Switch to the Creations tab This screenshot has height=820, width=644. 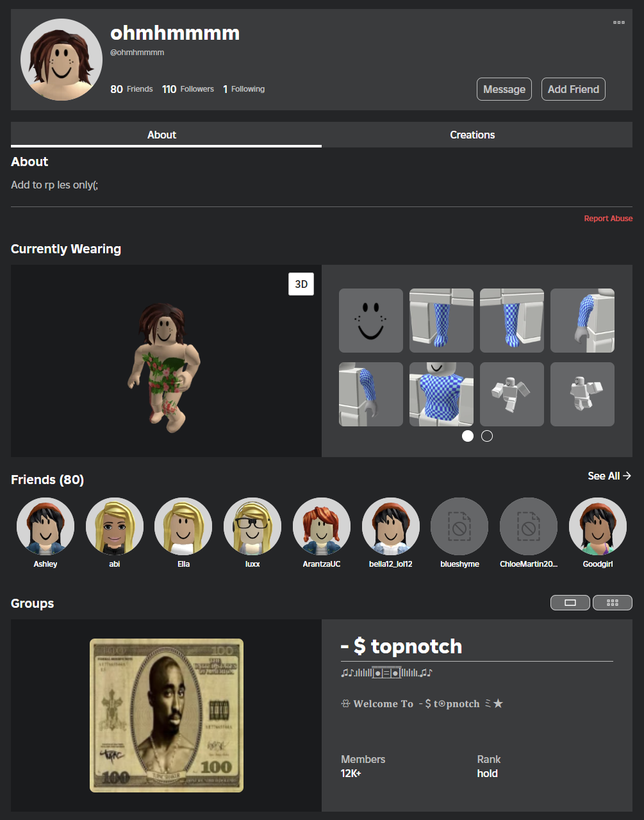pos(472,135)
